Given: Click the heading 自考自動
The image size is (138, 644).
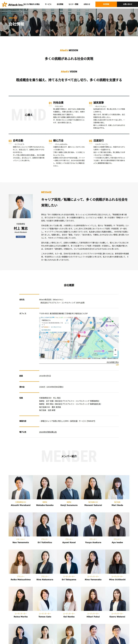Looking at the screenshot, I should pos(18,140).
